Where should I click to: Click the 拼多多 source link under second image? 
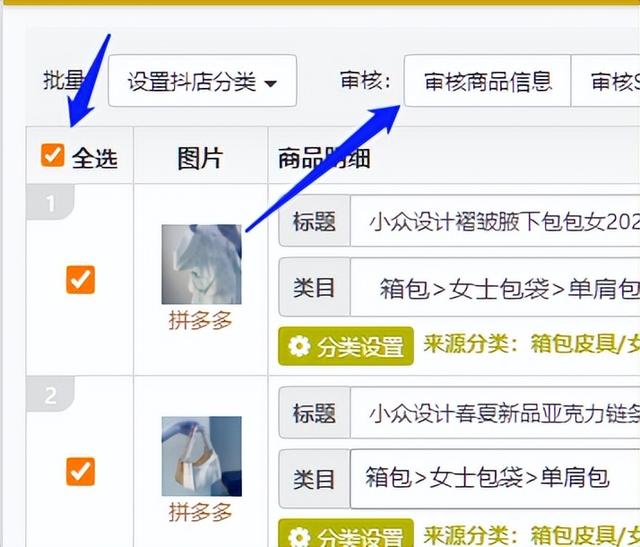coord(200,512)
